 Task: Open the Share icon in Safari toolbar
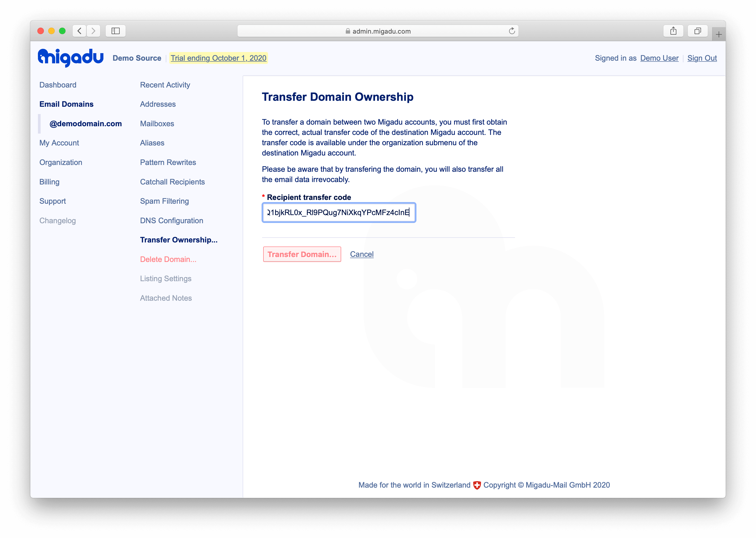click(673, 31)
